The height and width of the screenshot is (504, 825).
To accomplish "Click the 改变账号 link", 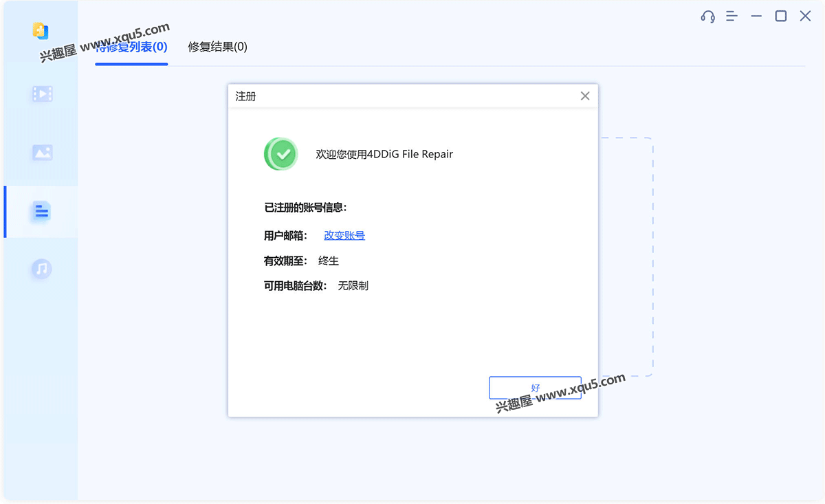I will (344, 235).
